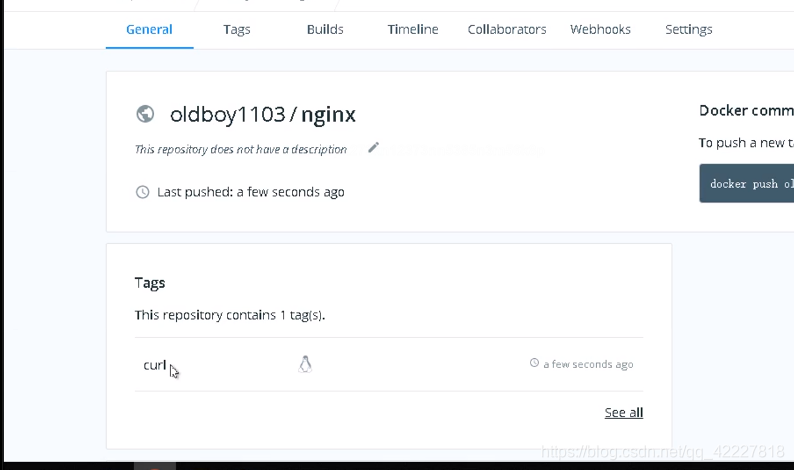Open the Settings tab
Screen dimensions: 794x470
[x=689, y=29]
